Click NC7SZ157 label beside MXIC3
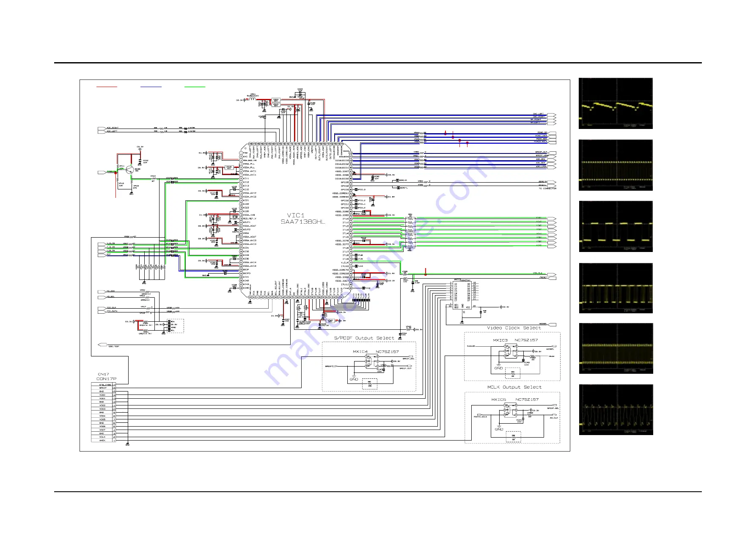This screenshot has height=534, width=756. point(526,340)
